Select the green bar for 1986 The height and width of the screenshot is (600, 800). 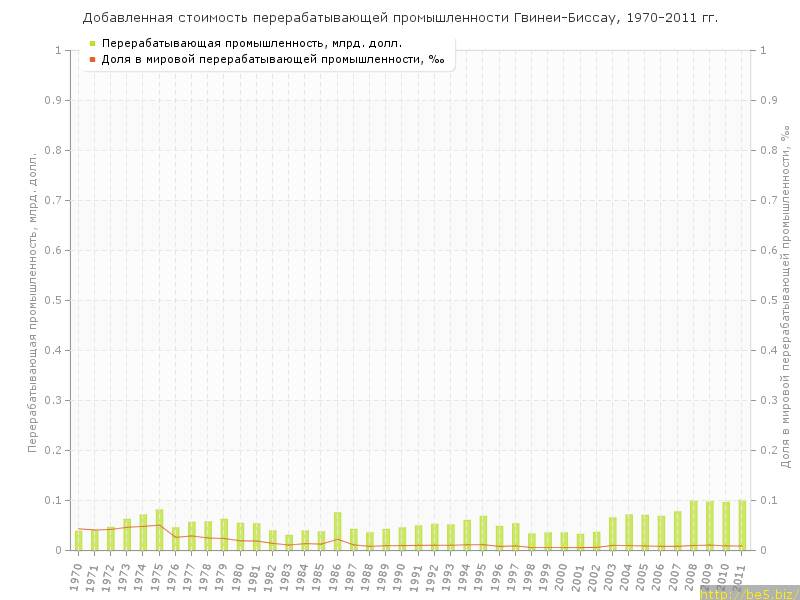click(338, 531)
